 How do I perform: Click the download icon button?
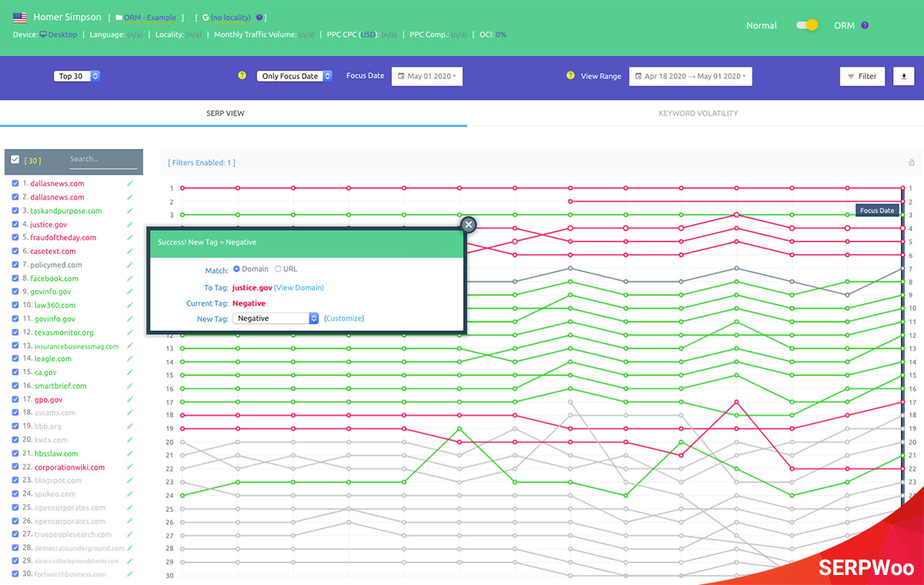[x=903, y=76]
